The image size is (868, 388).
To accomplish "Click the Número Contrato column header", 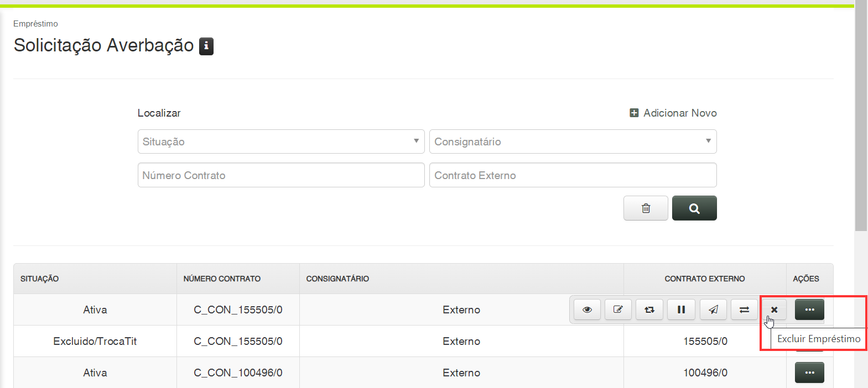I will pos(222,279).
